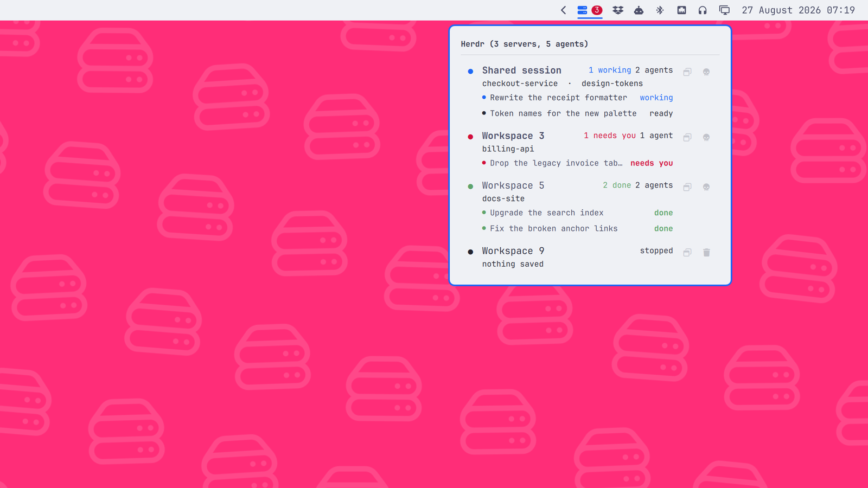Collapse menu bar icons with left chevron
The height and width of the screenshot is (488, 868).
click(x=563, y=10)
